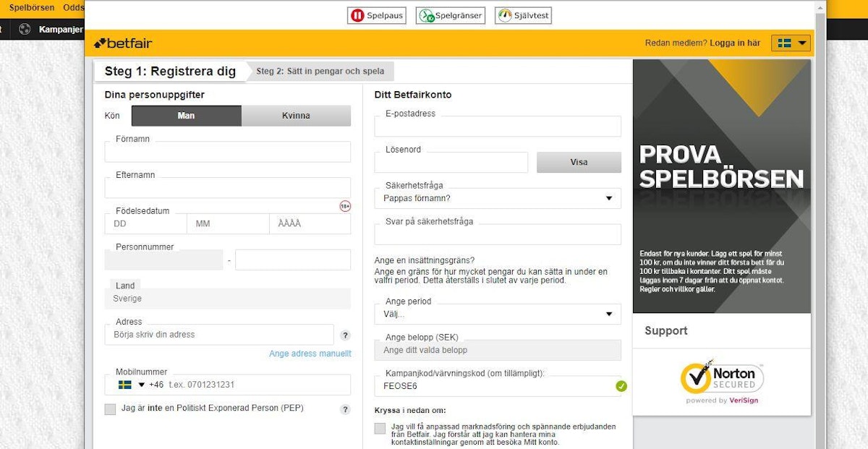The image size is (868, 449).
Task: Go to Steg 2: Sätt in pengar och spela
Action: click(320, 71)
